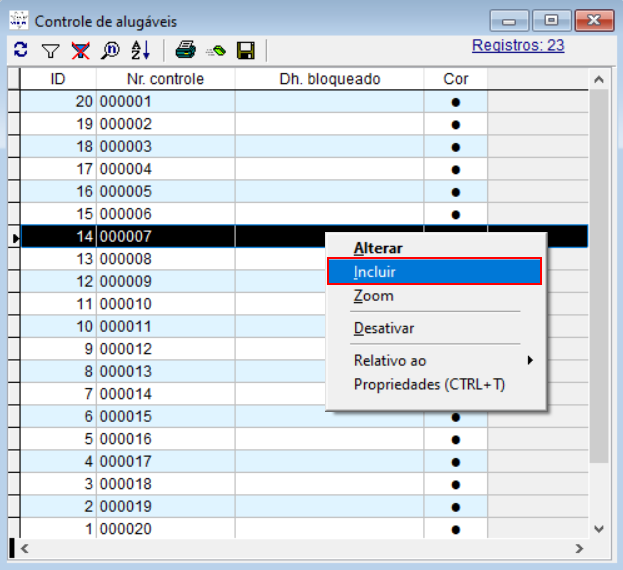Open the filter funnel tool
This screenshot has width=623, height=570.
coord(50,49)
